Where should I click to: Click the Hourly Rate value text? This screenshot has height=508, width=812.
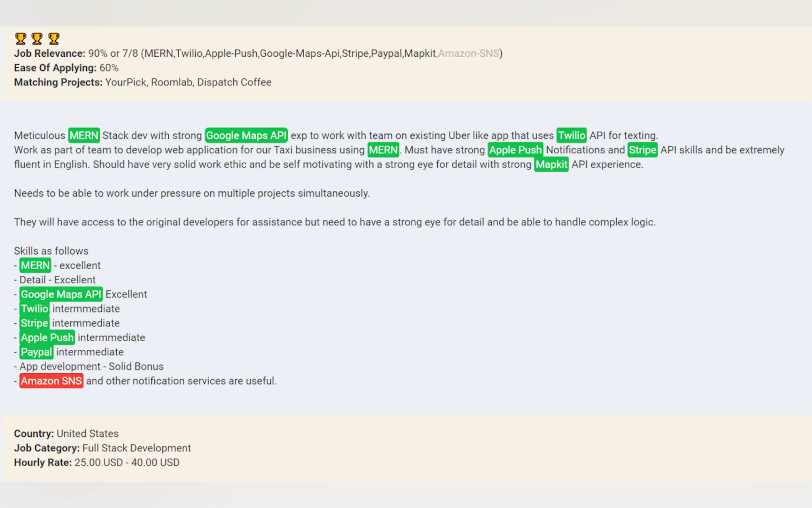127,462
